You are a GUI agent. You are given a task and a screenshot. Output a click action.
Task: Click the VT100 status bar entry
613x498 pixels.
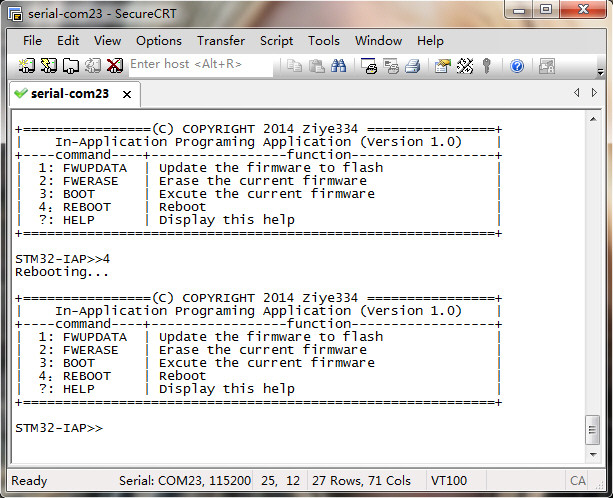coord(449,480)
